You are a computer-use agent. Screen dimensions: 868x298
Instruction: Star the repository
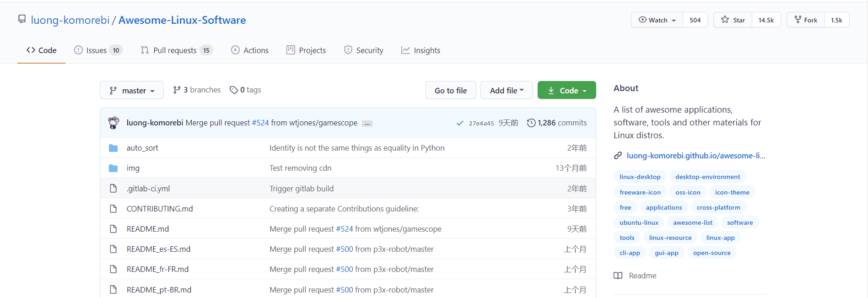tap(733, 20)
